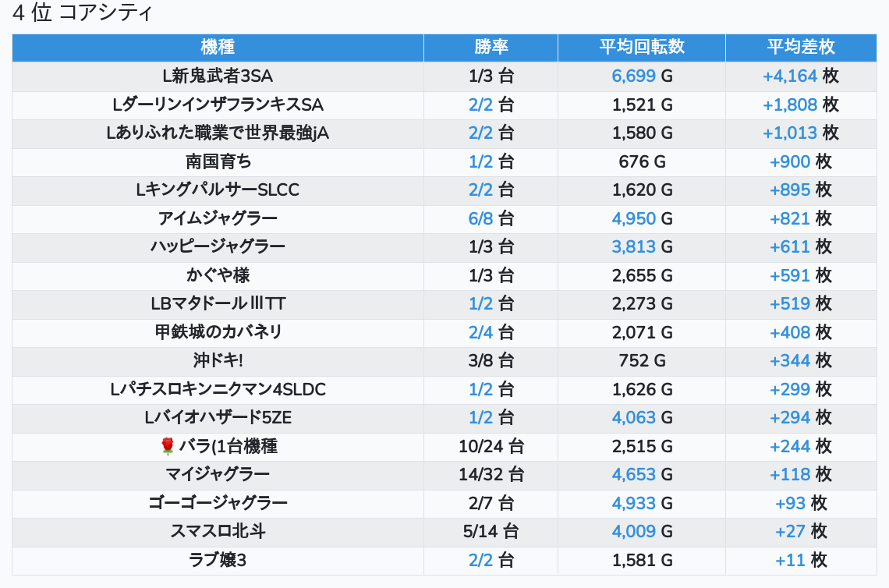The height and width of the screenshot is (588, 889).
Task: Click the 平均回転数 column header
Action: pos(642,47)
